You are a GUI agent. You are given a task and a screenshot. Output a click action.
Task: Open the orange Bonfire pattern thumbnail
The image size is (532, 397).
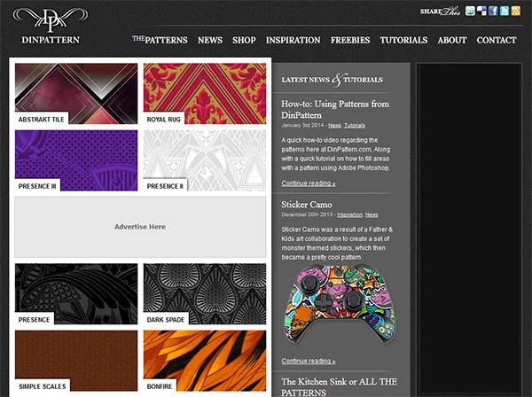click(x=205, y=361)
